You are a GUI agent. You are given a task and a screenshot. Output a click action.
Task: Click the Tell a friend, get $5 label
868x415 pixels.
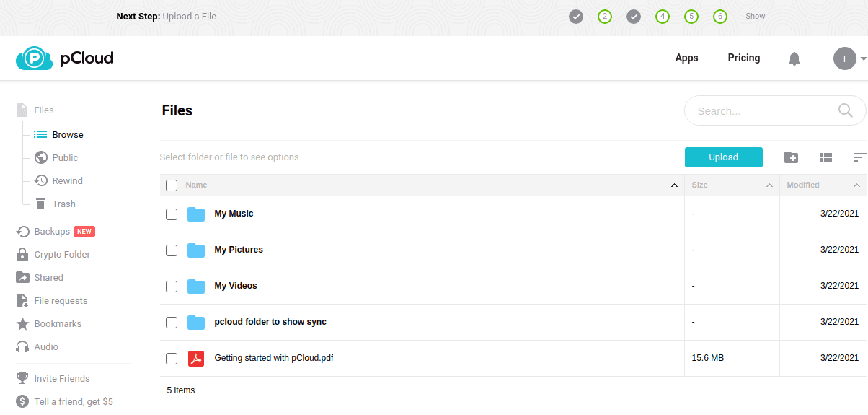coord(74,401)
